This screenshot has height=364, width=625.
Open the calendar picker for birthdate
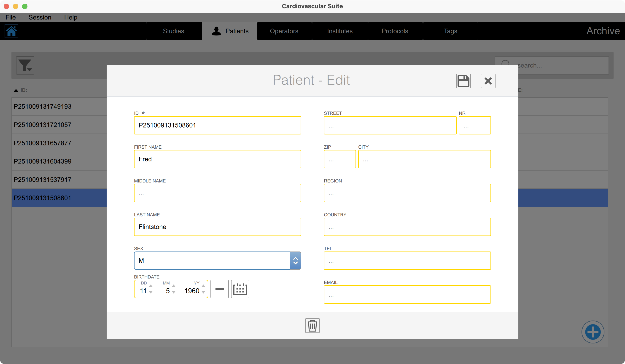pos(240,289)
